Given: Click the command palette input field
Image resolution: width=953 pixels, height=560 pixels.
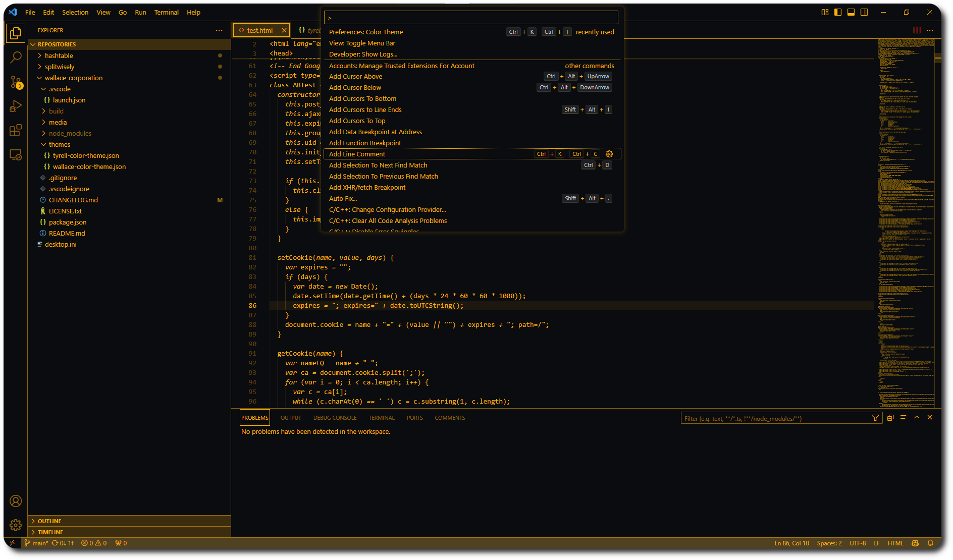Looking at the screenshot, I should pos(471,18).
